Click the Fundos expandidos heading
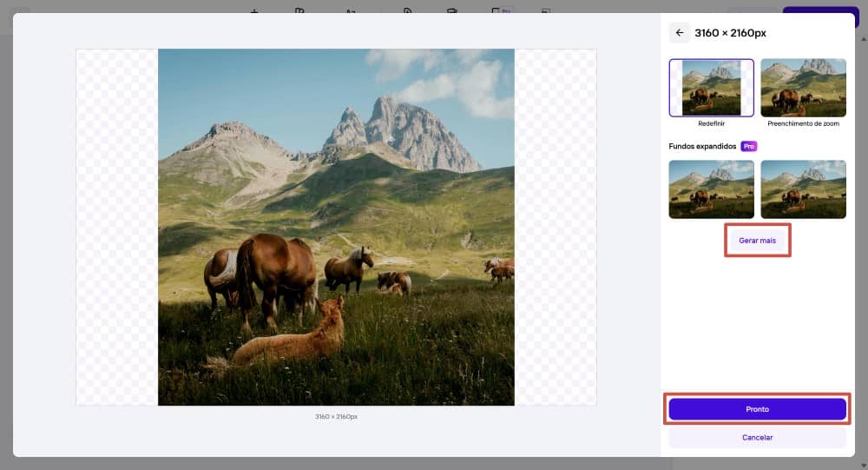Image resolution: width=868 pixels, height=470 pixels. [x=702, y=146]
